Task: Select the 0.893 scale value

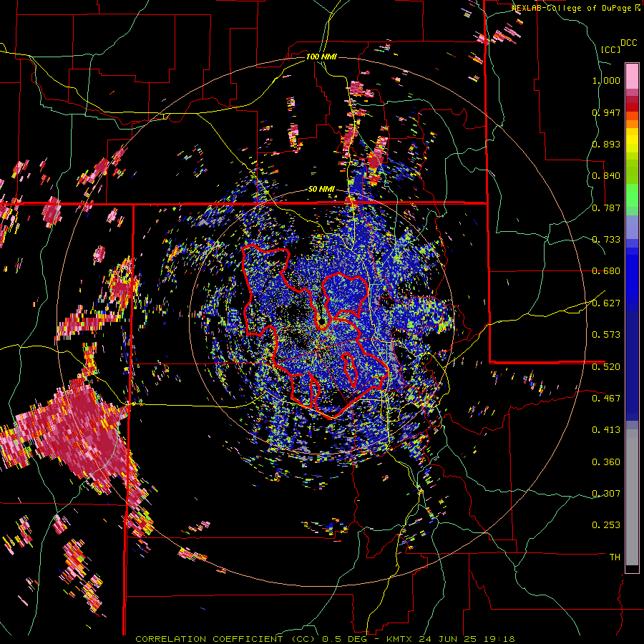Action: point(606,144)
